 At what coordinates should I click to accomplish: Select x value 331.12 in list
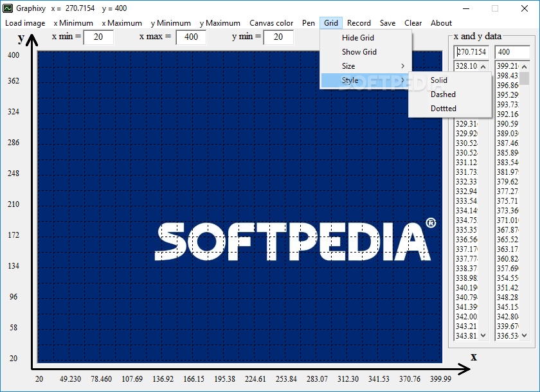(467, 163)
